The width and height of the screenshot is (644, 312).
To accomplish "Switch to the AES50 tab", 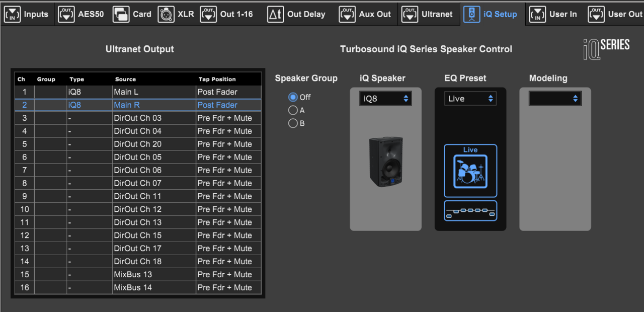I will pos(81,14).
